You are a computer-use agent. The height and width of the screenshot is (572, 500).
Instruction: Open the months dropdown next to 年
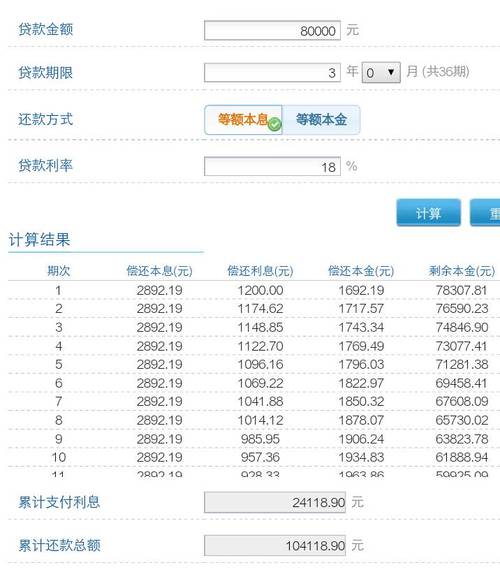coord(381,73)
